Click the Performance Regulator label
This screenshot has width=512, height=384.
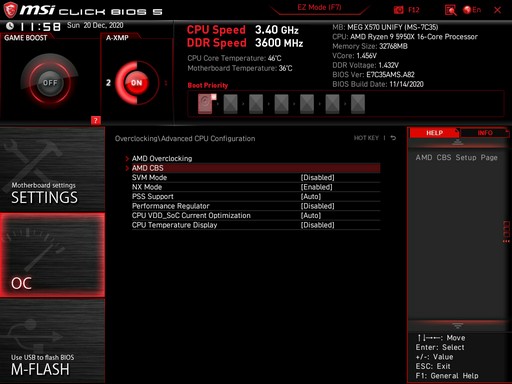point(171,206)
